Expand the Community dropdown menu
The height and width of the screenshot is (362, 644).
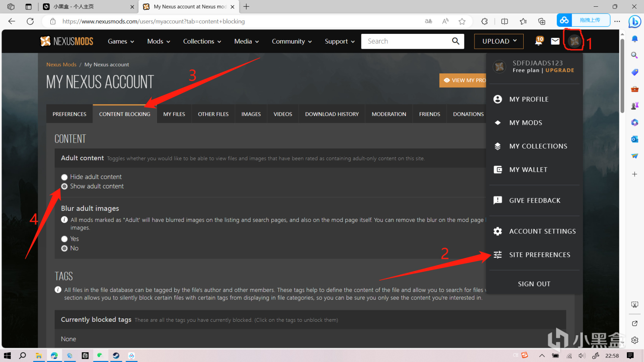(x=291, y=41)
